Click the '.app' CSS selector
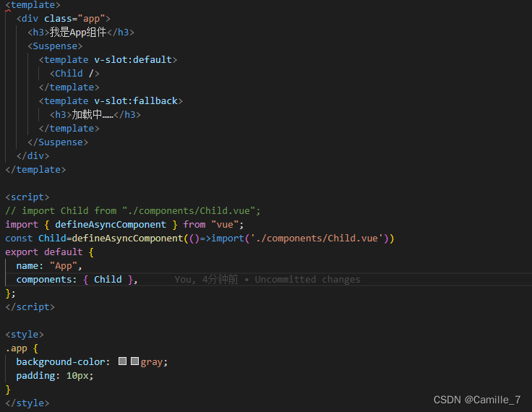 (17, 348)
